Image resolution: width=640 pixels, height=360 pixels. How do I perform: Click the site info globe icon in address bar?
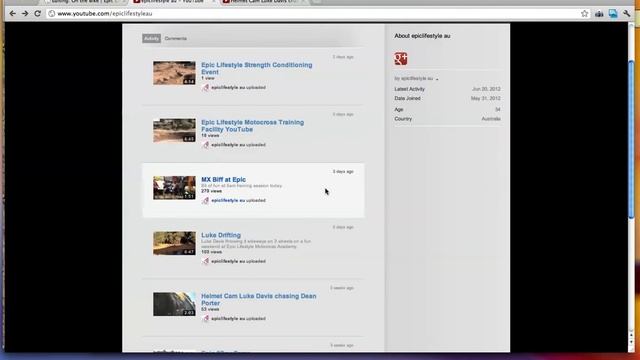tap(51, 13)
